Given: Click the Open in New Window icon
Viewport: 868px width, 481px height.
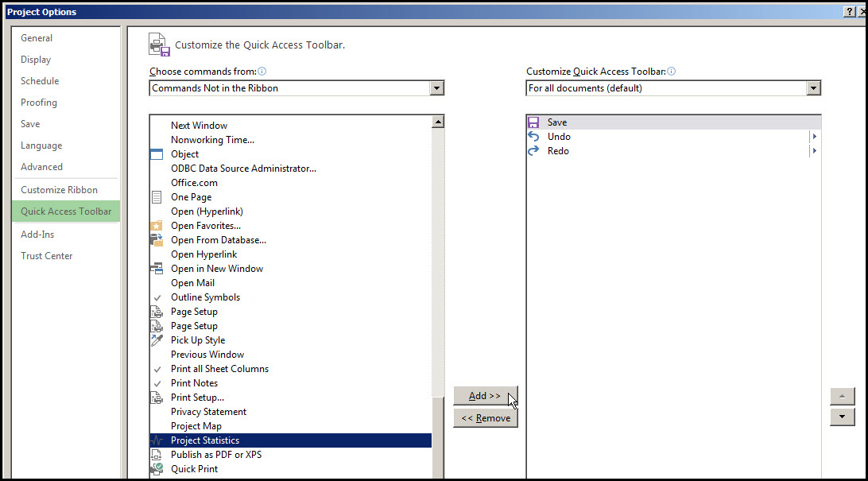Looking at the screenshot, I should coord(157,269).
